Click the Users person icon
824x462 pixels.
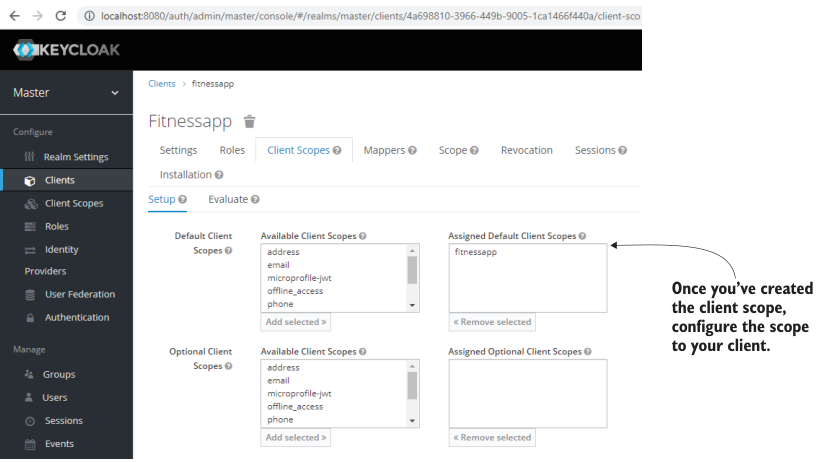pos(29,397)
